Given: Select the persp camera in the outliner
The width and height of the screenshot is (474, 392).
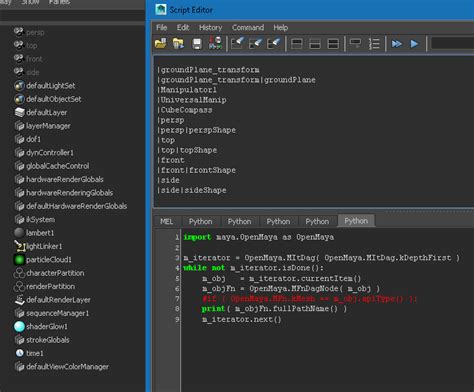Looking at the screenshot, I should pyautogui.click(x=35, y=32).
